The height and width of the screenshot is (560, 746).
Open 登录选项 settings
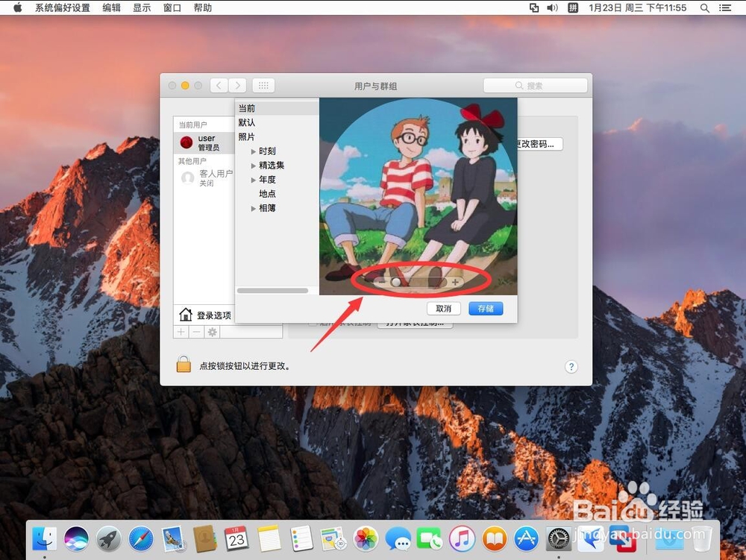(x=205, y=315)
